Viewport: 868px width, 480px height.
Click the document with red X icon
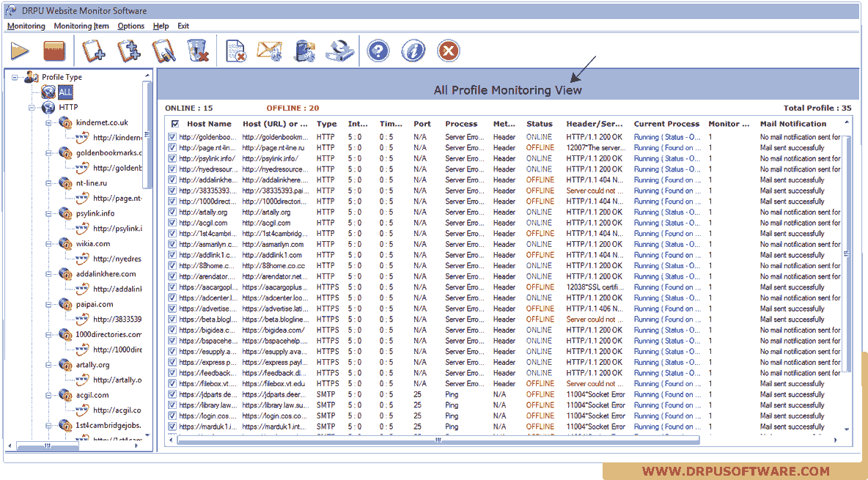236,51
